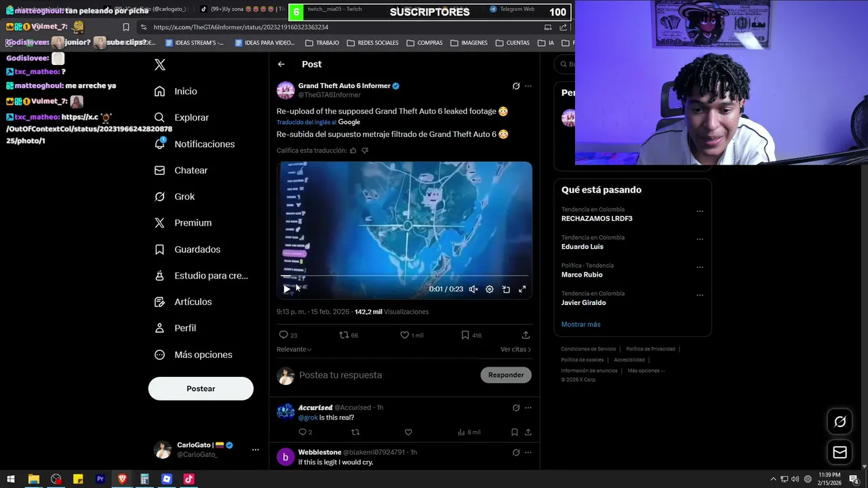Open the floating messages envelope button
Screen dimensions: 868x488
pyautogui.click(x=840, y=452)
